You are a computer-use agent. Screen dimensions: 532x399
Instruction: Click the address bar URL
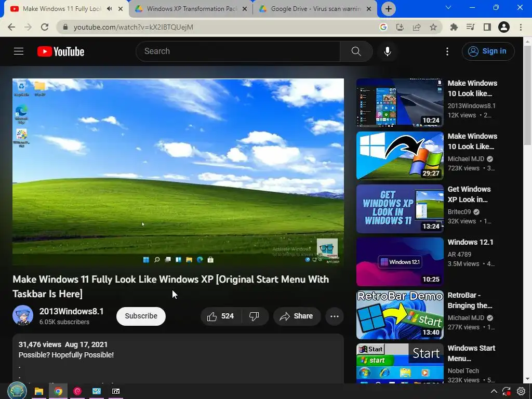(x=134, y=27)
